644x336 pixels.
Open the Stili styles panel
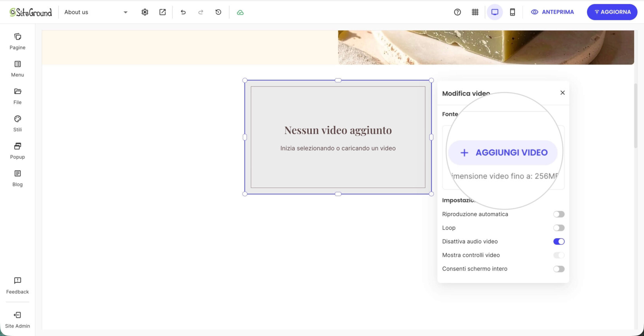18,124
